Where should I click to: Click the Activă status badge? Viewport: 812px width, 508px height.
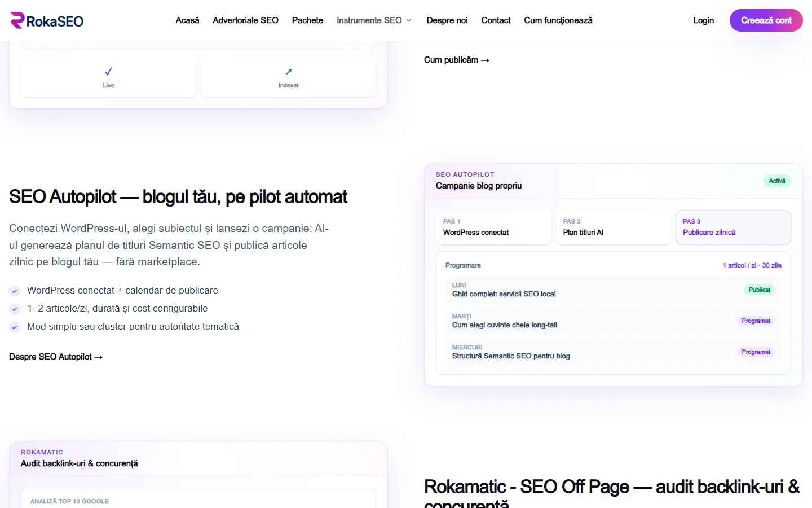point(777,181)
